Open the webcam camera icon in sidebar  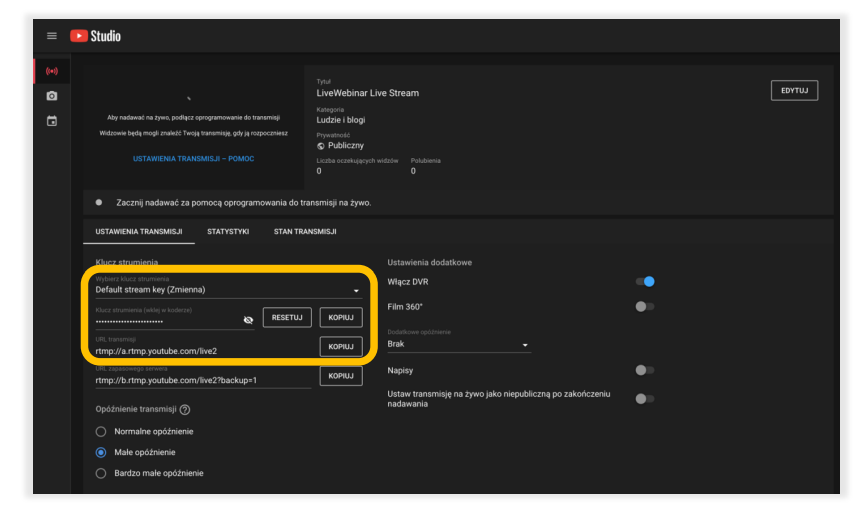(52, 96)
